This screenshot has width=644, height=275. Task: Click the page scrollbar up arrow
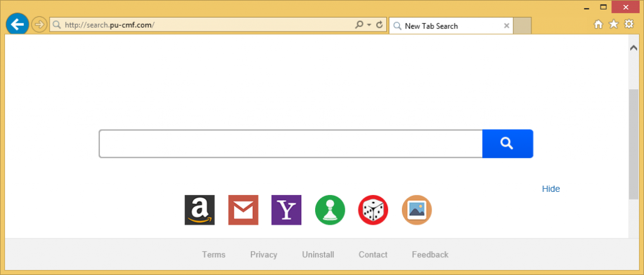[x=633, y=48]
